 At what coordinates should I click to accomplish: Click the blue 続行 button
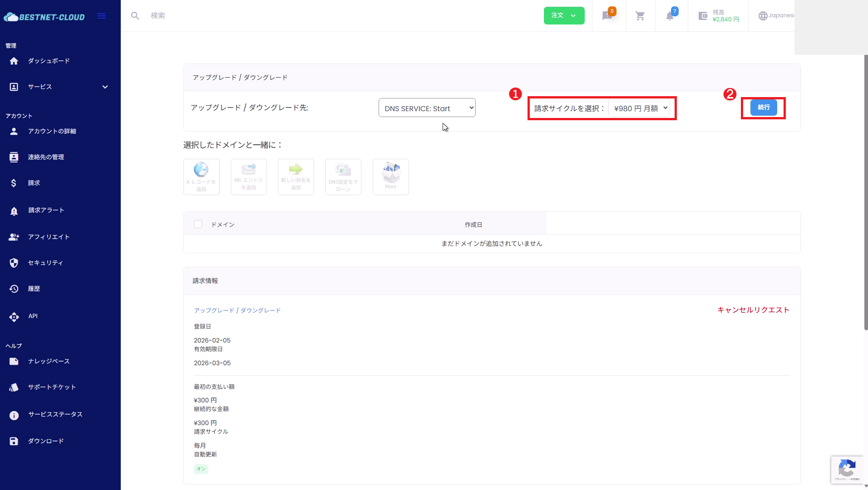763,108
